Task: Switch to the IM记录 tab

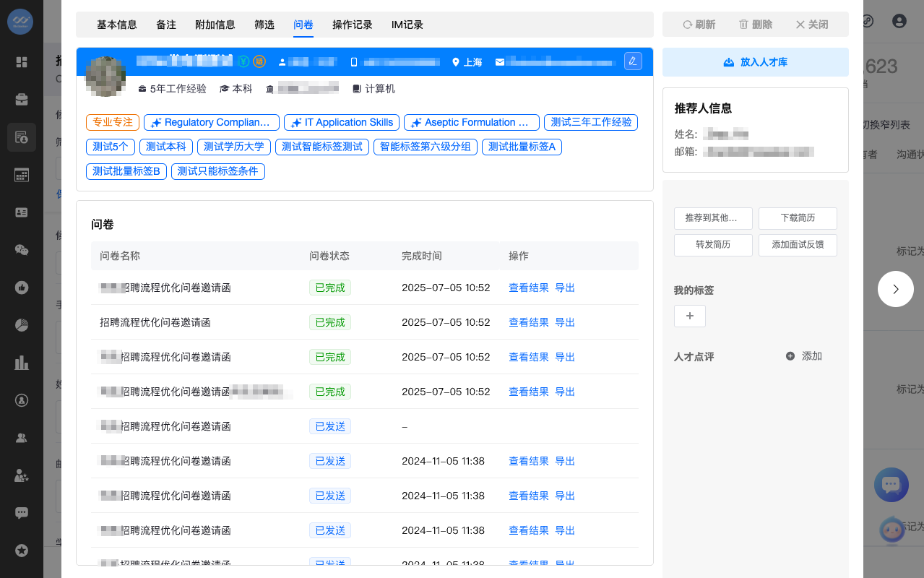Action: pos(407,25)
